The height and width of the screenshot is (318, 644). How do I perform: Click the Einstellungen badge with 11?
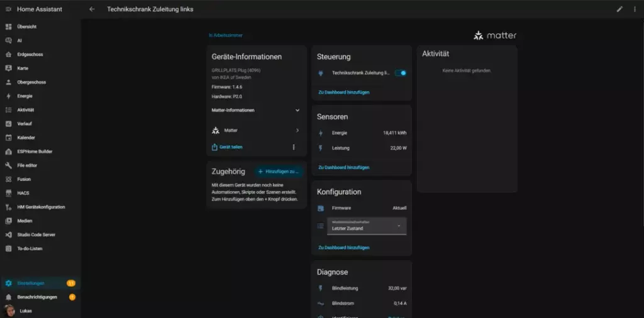coord(71,283)
